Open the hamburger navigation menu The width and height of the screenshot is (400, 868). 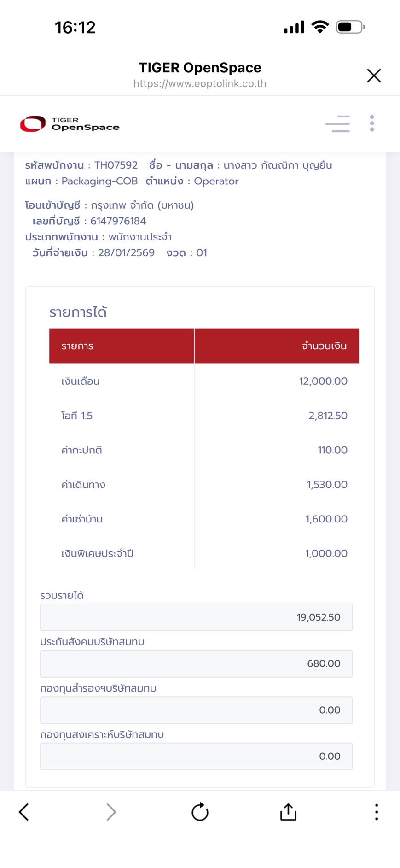337,123
